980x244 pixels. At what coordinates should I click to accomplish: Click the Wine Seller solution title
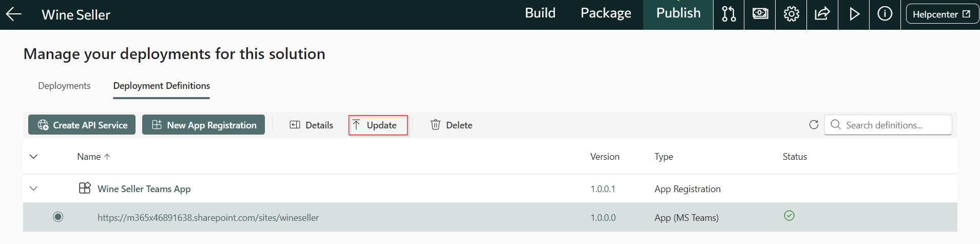coord(76,14)
